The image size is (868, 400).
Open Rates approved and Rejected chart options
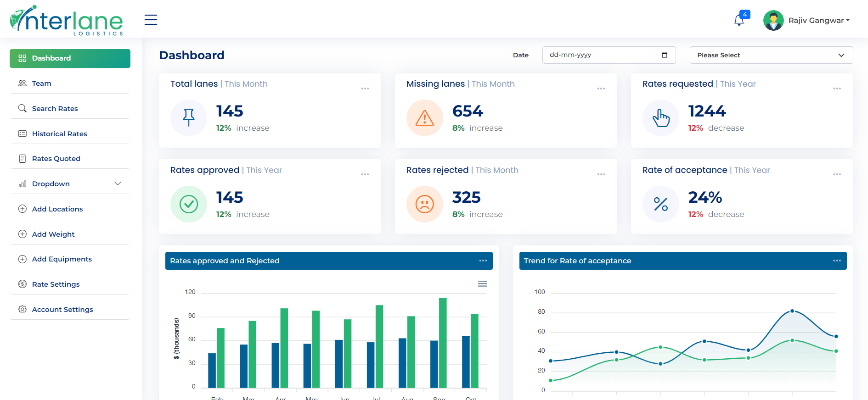(x=483, y=261)
